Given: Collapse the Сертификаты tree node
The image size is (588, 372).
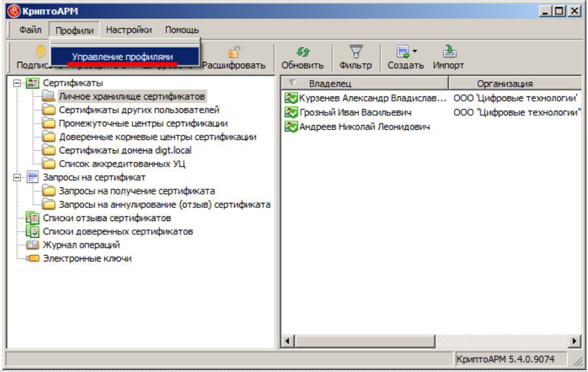Looking at the screenshot, I should click(17, 83).
